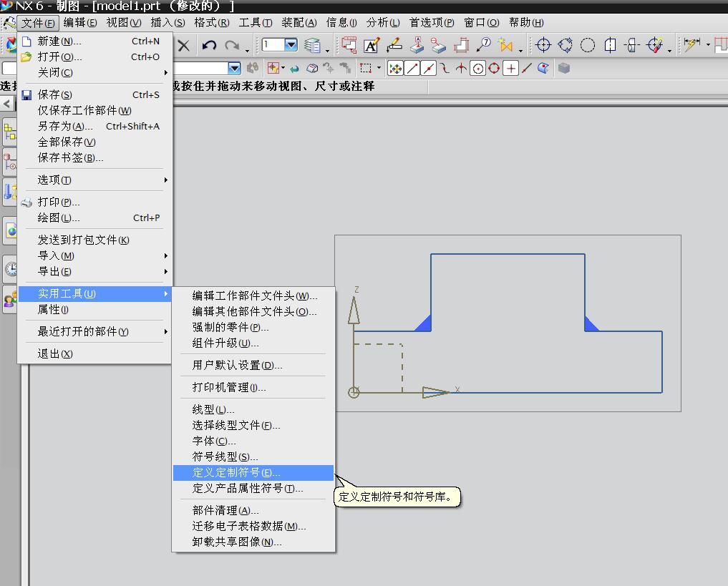Toggle arc center snap
Screen dimensions: 728x586
click(477, 69)
